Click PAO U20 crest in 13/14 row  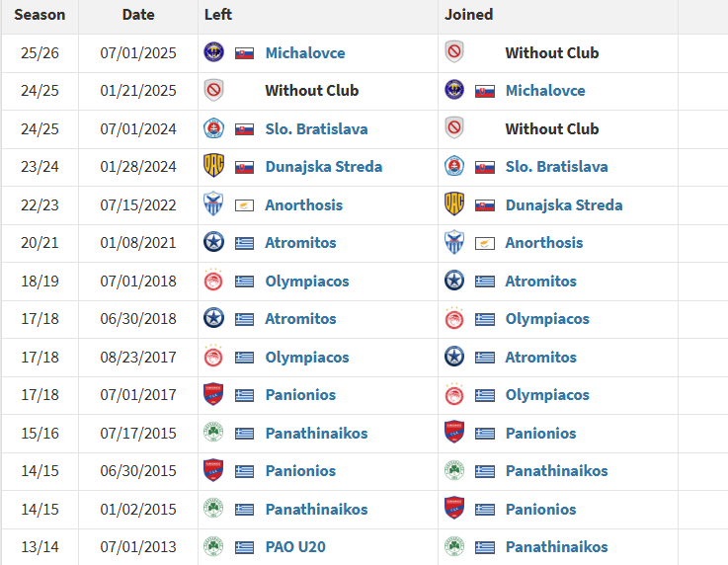213,546
